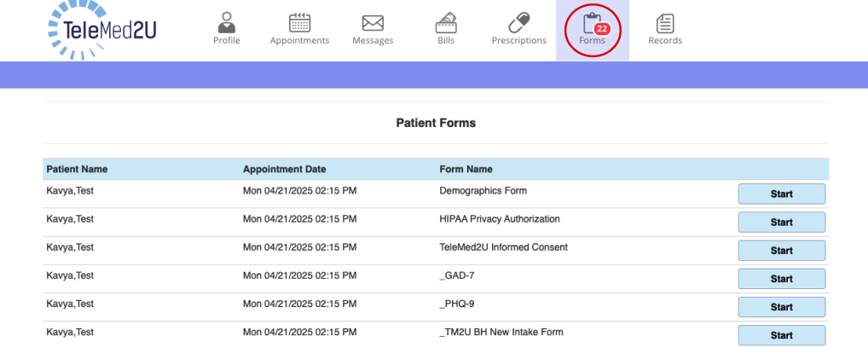Viewport: 868px width, 348px height.
Task: Go to the Records tab label
Action: tap(665, 40)
